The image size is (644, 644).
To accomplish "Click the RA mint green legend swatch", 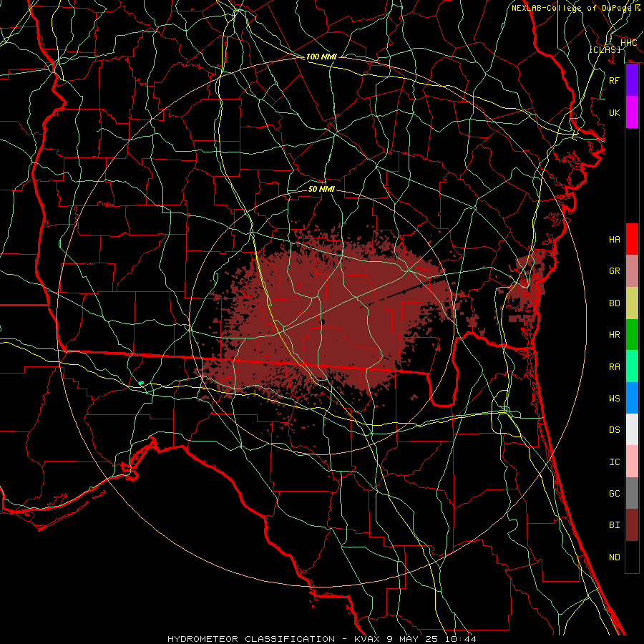I will click(632, 366).
